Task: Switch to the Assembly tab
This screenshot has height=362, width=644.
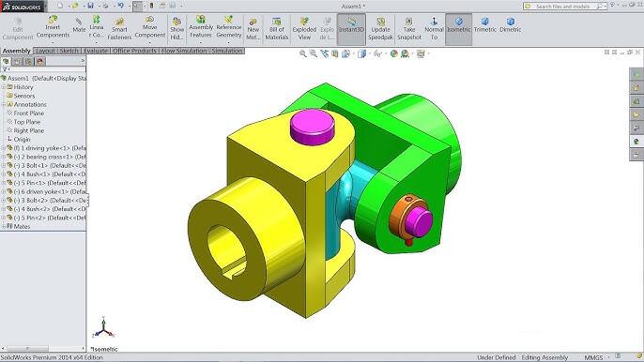Action: [x=17, y=51]
